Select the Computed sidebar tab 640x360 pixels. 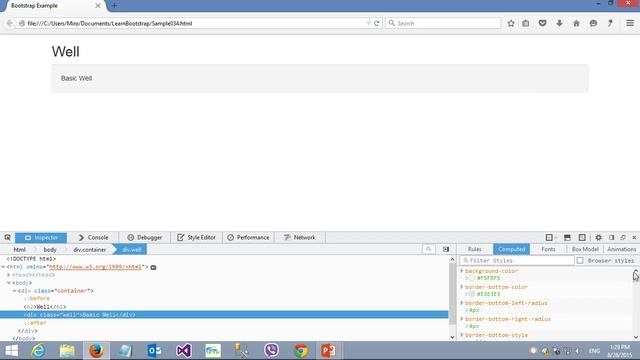coord(511,249)
